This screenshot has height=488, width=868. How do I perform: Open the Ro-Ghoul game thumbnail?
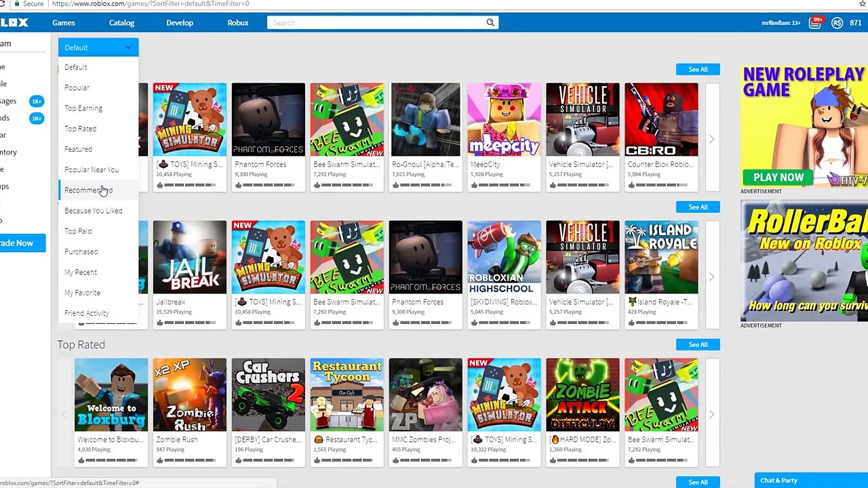coord(426,119)
